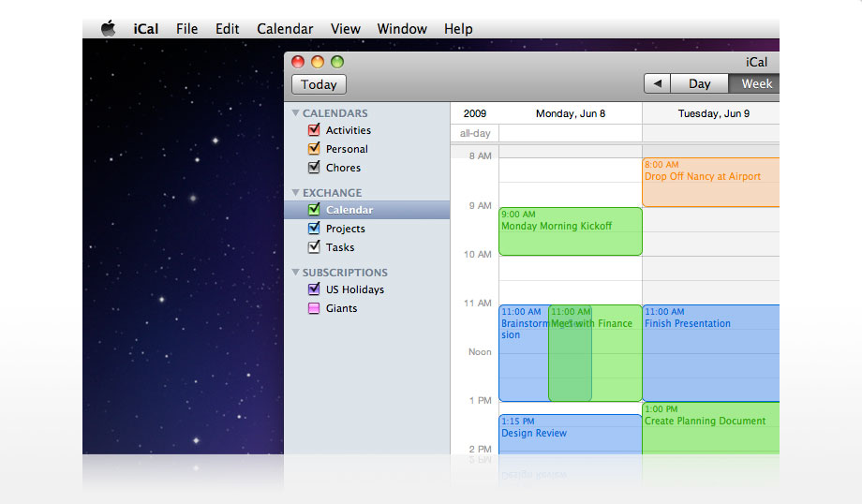The height and width of the screenshot is (504, 862).
Task: Click the Today button
Action: (x=319, y=84)
